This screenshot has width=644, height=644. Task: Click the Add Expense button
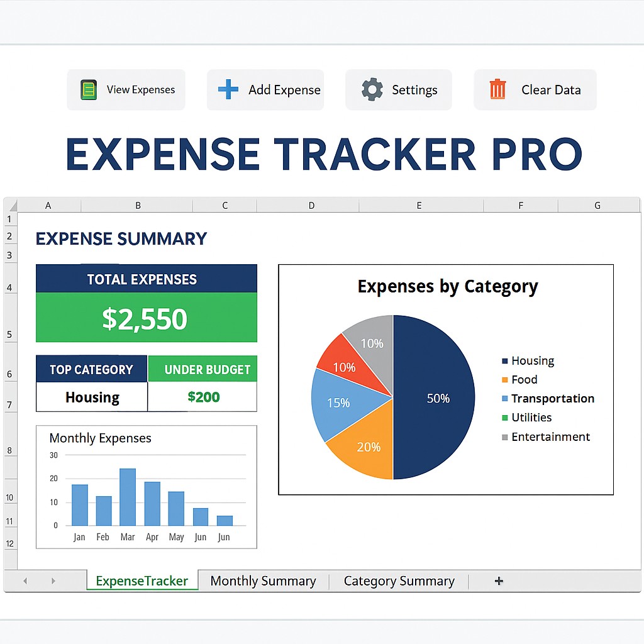pos(265,89)
